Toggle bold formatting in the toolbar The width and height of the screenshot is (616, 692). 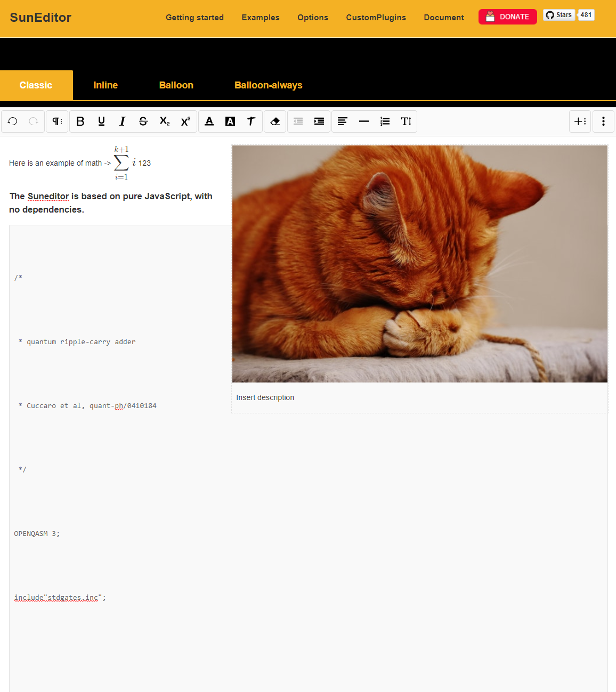[80, 121]
